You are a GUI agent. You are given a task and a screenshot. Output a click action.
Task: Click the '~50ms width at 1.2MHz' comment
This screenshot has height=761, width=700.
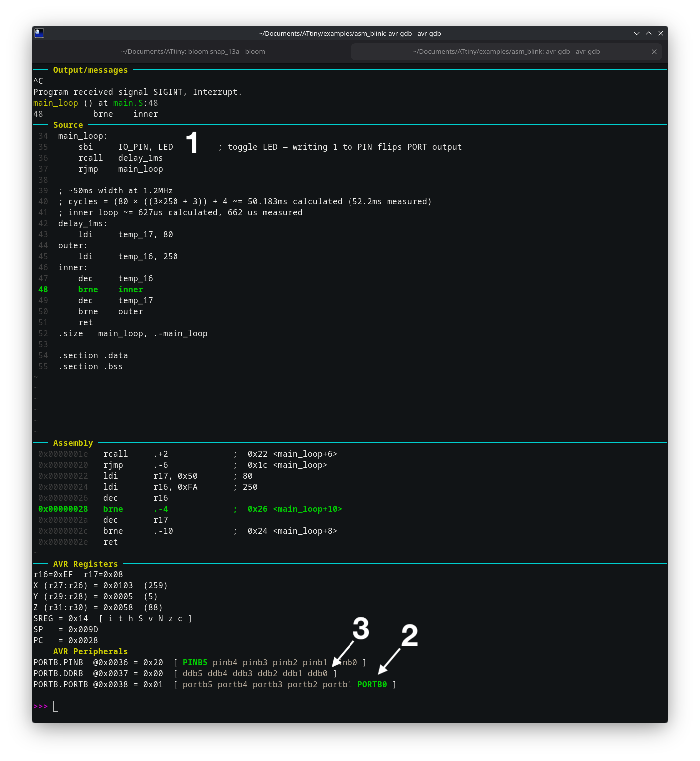click(116, 191)
